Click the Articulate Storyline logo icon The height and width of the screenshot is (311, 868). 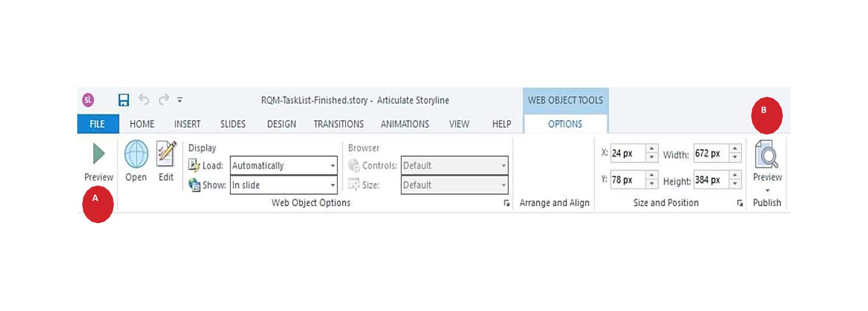click(88, 100)
